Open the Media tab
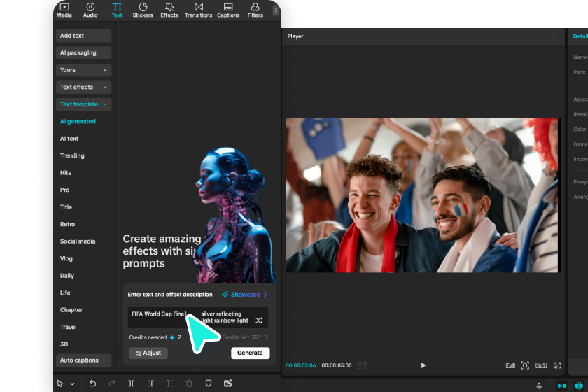588x392 pixels. pyautogui.click(x=64, y=10)
